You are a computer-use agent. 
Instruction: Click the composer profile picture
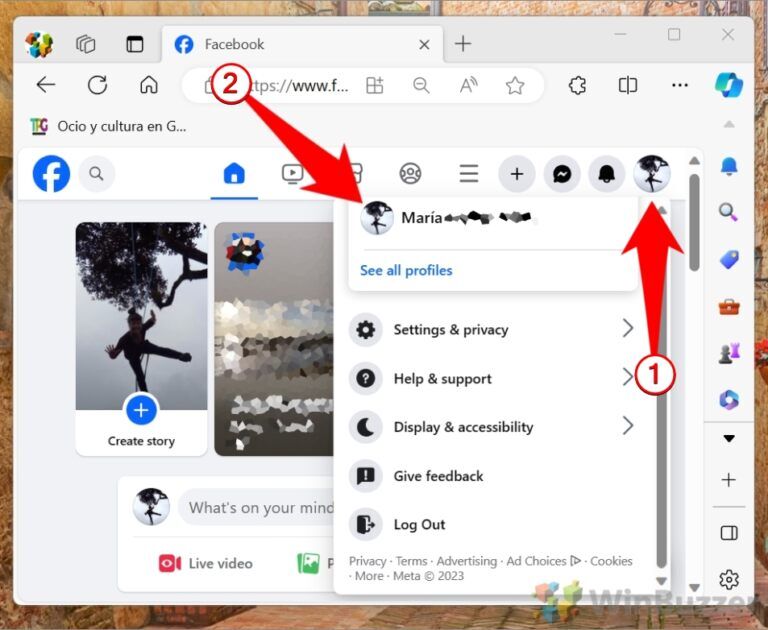click(x=151, y=507)
